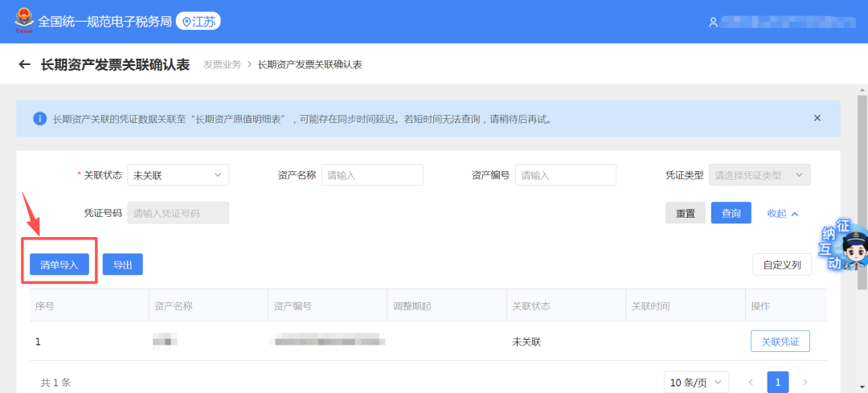
Task: Open the 关联状态 dropdown
Action: [x=178, y=175]
